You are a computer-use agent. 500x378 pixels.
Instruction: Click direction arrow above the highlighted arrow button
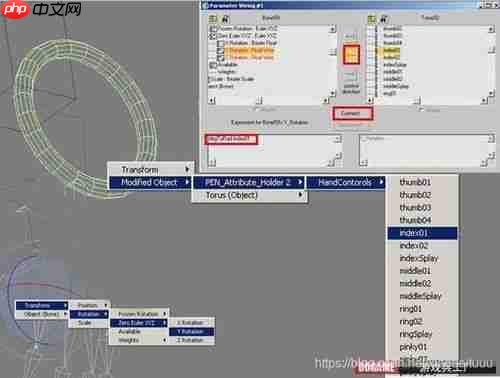351,35
